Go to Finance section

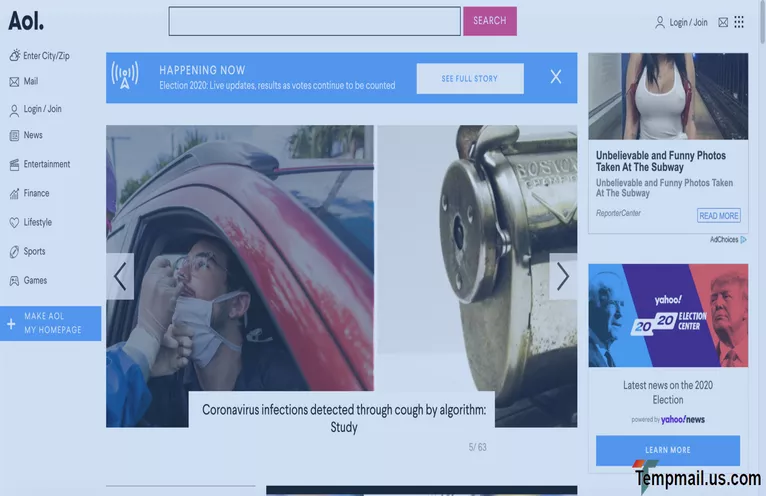click(x=36, y=193)
